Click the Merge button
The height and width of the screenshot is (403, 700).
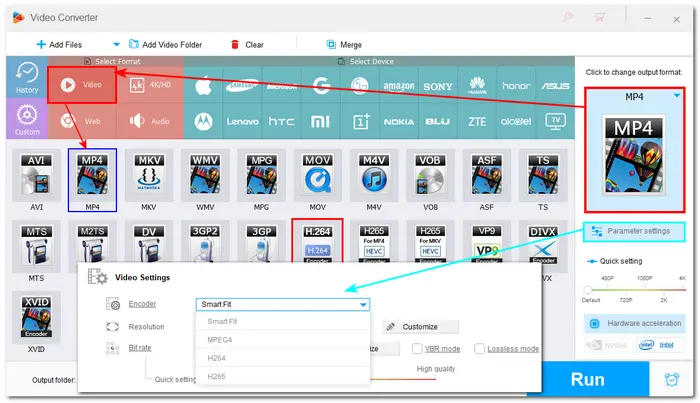pos(344,45)
